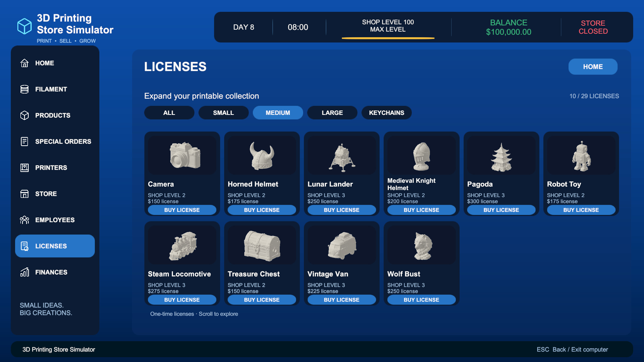Select the Camera model thumbnail
Image resolution: width=644 pixels, height=362 pixels.
point(182,155)
